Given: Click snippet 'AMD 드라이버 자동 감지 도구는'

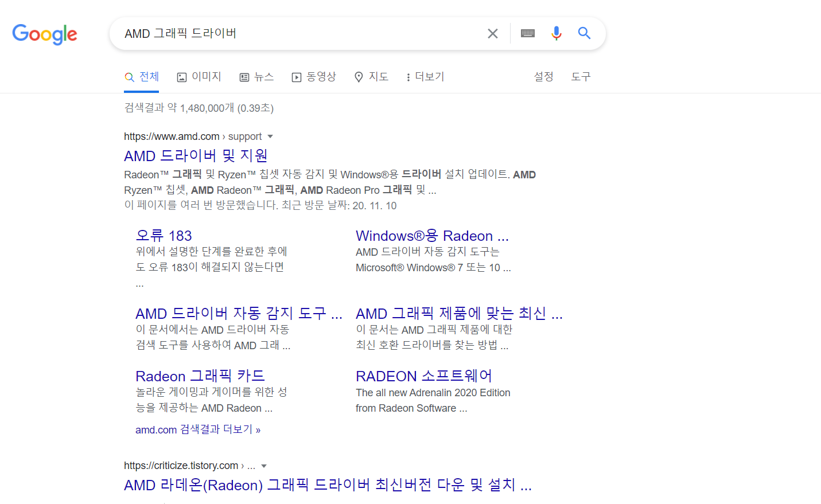Looking at the screenshot, I should pyautogui.click(x=427, y=252).
